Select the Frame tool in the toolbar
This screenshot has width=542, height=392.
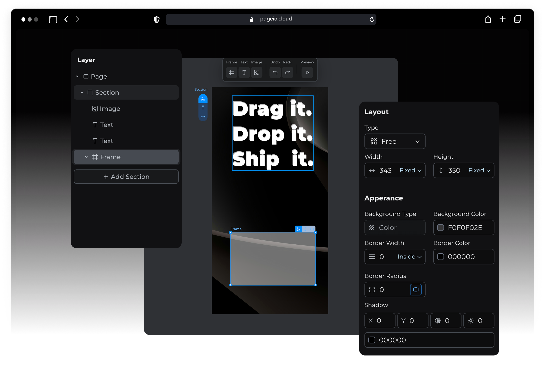click(231, 72)
